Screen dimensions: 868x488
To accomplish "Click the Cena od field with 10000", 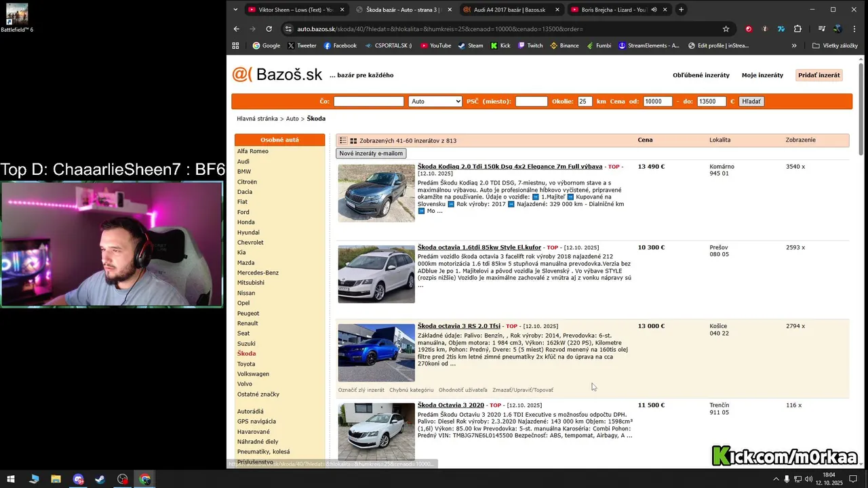I will point(658,102).
